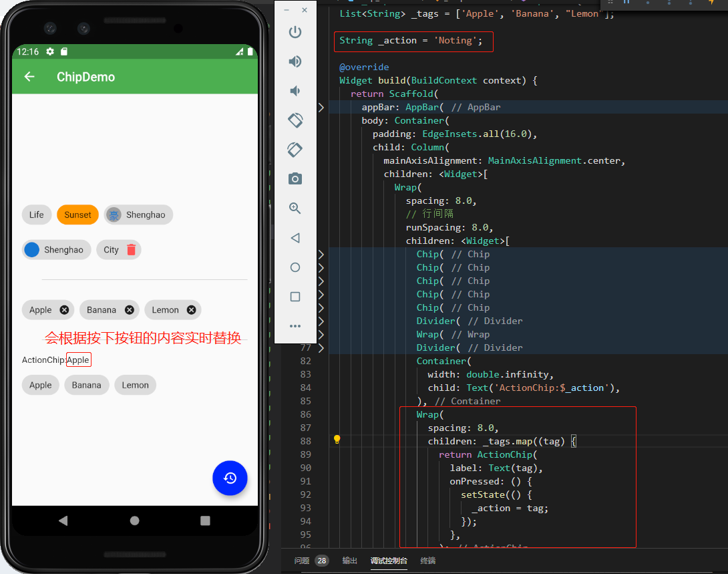This screenshot has height=574, width=728.
Task: Click the problems count badge showing 28
Action: pos(322,561)
